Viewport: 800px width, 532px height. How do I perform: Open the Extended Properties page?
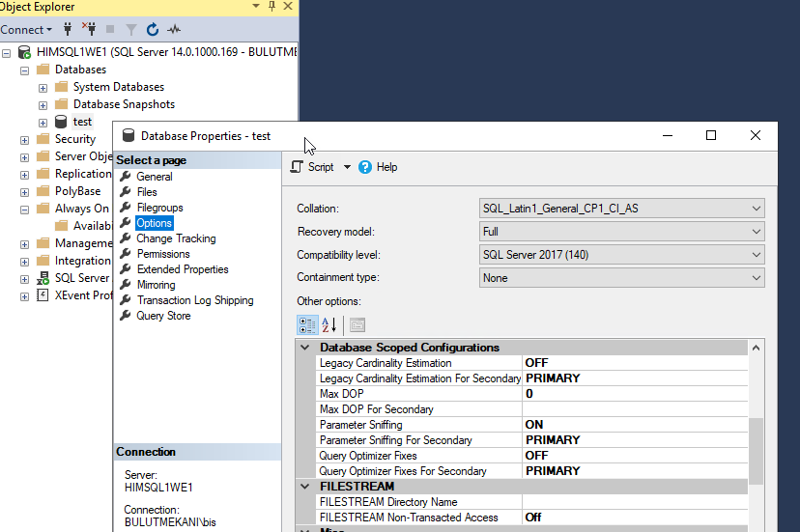point(183,269)
